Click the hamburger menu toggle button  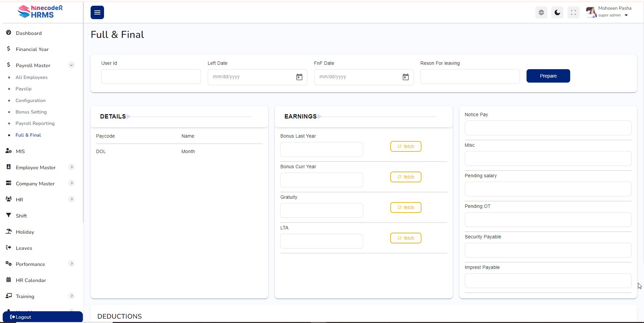(97, 12)
